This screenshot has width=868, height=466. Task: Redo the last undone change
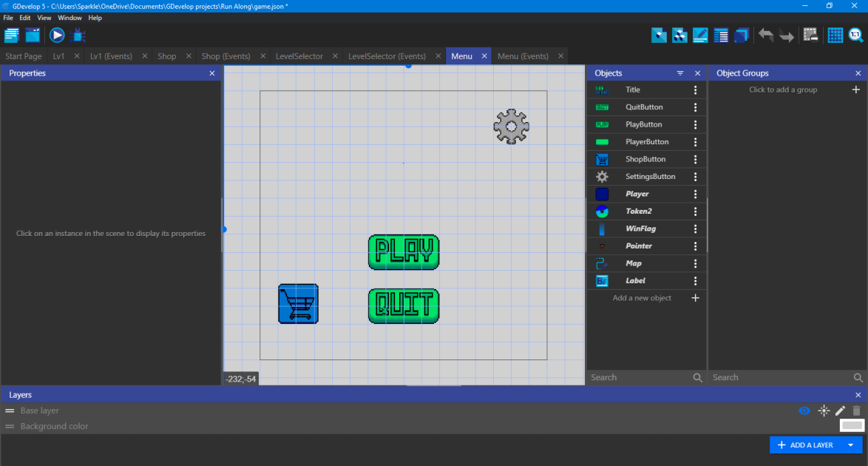pyautogui.click(x=787, y=36)
